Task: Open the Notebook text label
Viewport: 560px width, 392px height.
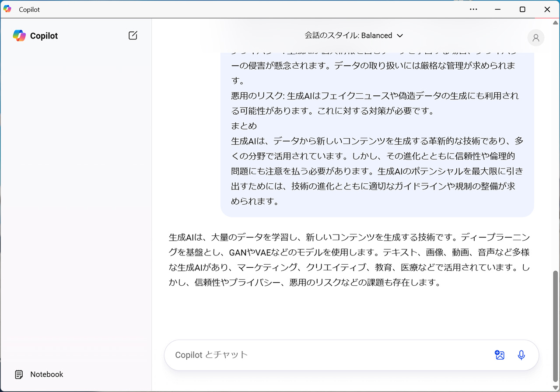Action: point(46,374)
